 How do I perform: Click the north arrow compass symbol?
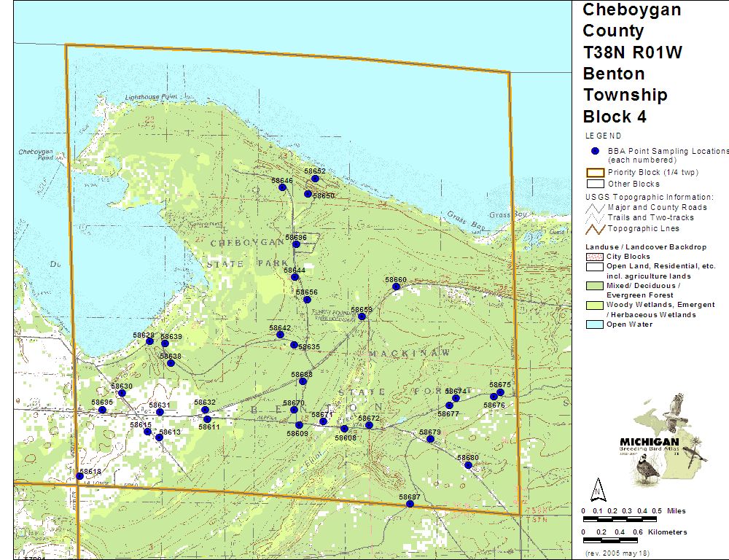tap(597, 490)
